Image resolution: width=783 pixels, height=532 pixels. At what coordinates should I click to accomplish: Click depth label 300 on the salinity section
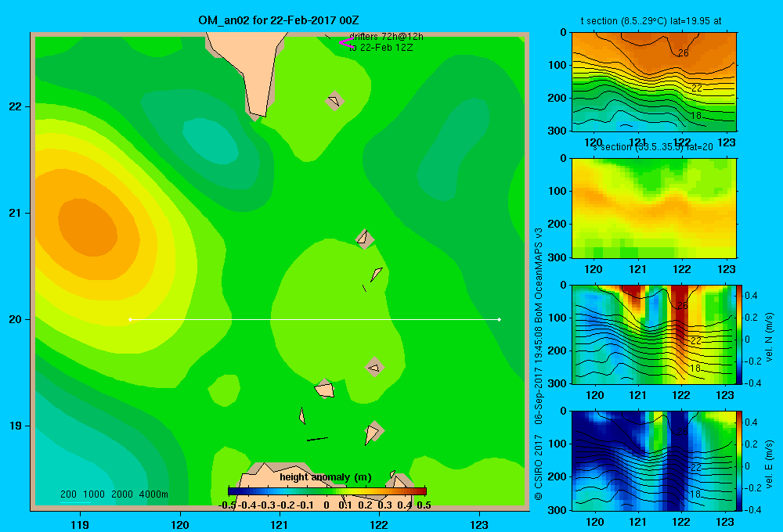(x=556, y=257)
